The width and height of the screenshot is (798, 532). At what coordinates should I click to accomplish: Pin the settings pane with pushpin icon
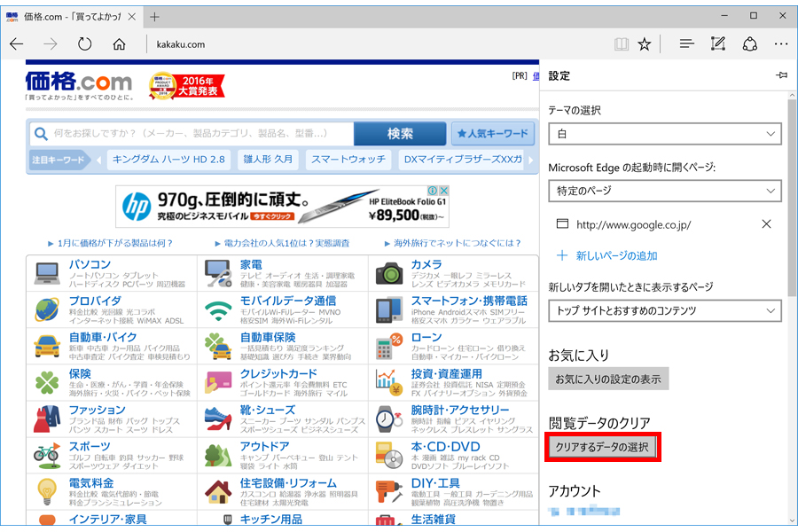[x=782, y=75]
